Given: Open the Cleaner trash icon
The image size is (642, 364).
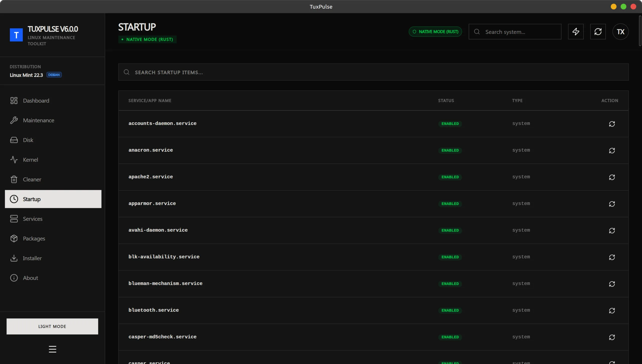Looking at the screenshot, I should (x=14, y=179).
